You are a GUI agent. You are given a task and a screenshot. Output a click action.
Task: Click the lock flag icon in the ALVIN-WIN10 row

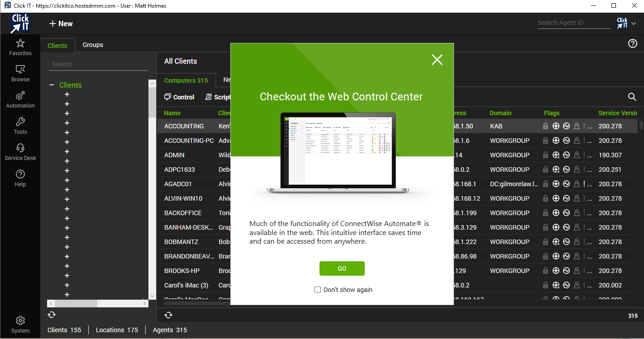[546, 198]
